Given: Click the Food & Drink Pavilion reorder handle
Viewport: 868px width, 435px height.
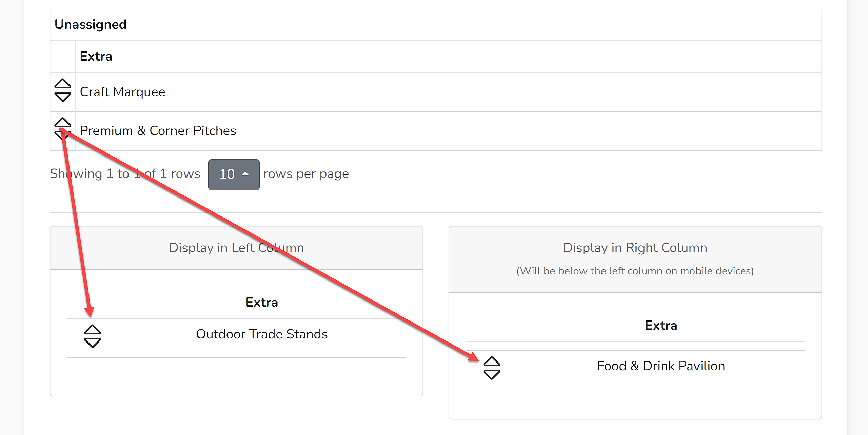Looking at the screenshot, I should point(492,368).
